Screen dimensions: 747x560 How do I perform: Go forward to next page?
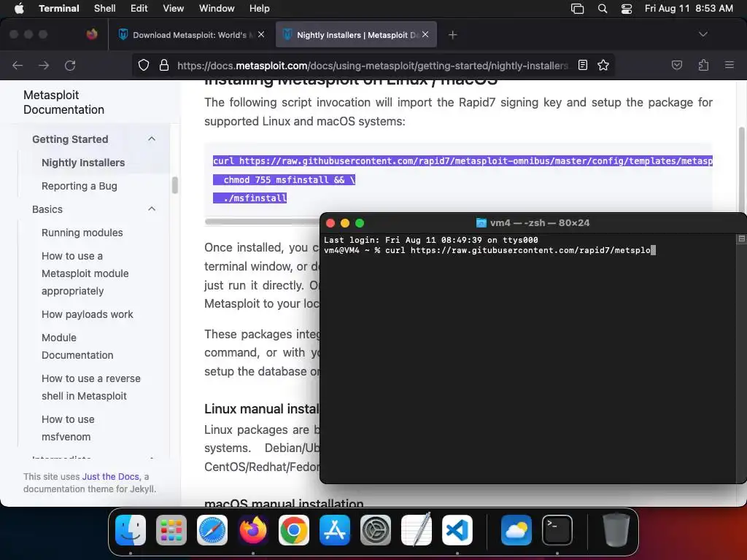click(x=44, y=65)
